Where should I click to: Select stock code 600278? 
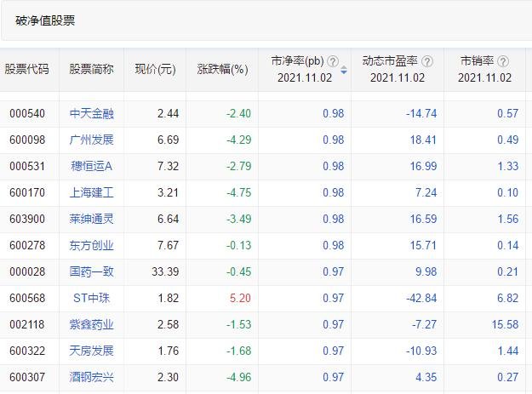coord(27,245)
